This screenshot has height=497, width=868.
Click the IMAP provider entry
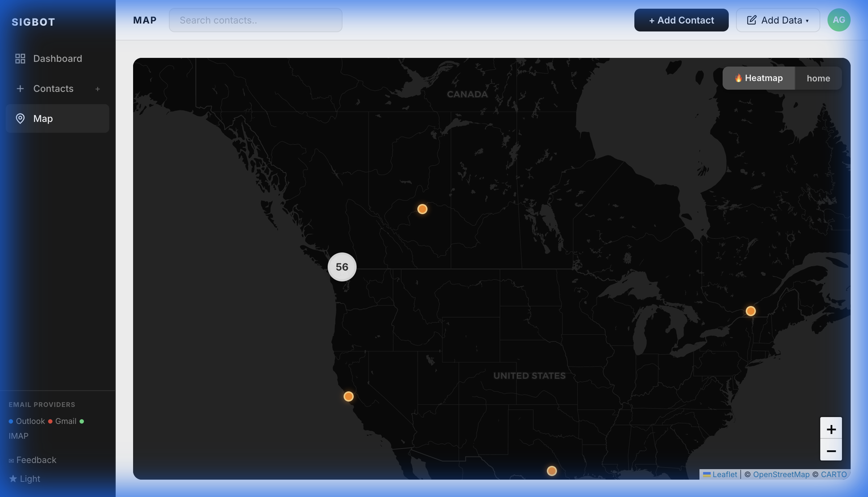(x=18, y=436)
